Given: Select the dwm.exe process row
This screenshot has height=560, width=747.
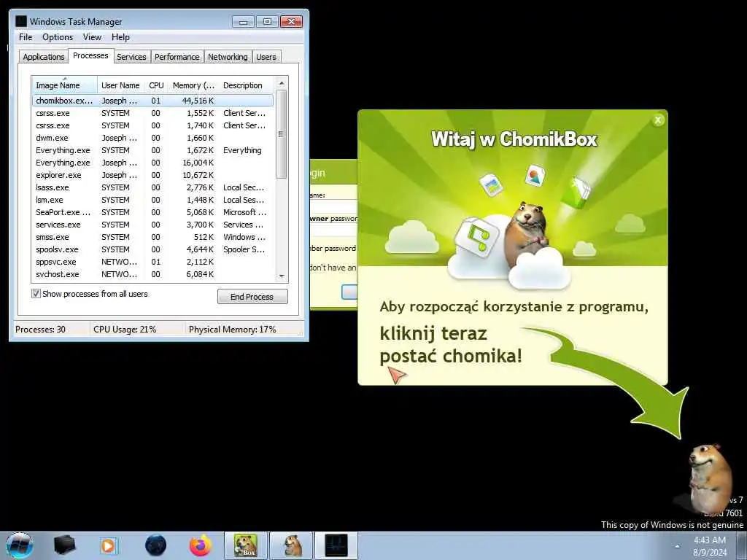Looking at the screenshot, I should [153, 138].
